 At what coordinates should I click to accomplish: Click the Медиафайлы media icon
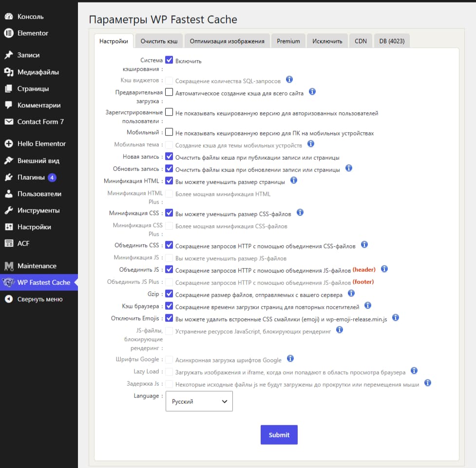pyautogui.click(x=9, y=72)
